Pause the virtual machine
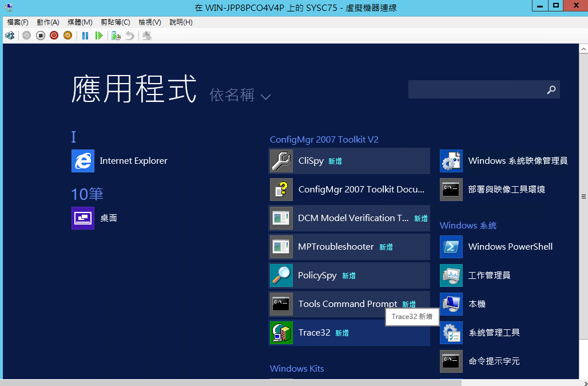The height and width of the screenshot is (386, 588). click(85, 36)
